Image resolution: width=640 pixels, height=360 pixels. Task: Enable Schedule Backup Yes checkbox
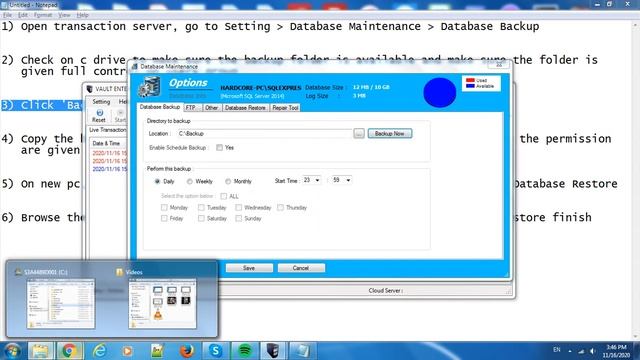(220, 147)
